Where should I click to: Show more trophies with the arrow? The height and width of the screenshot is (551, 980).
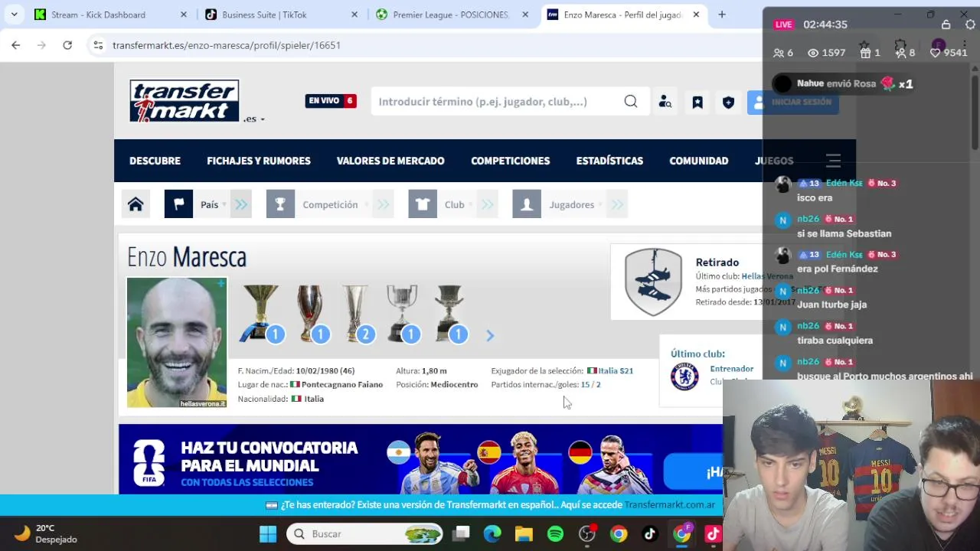(490, 335)
